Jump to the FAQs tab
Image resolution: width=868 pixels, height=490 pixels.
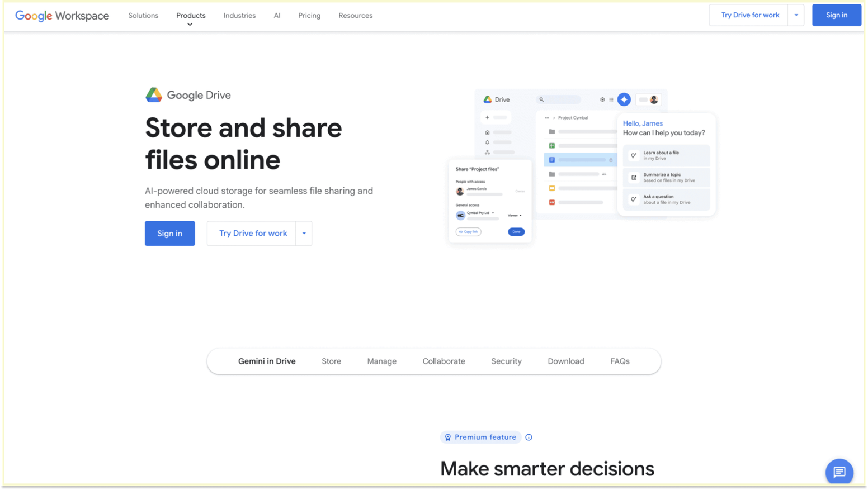tap(620, 361)
